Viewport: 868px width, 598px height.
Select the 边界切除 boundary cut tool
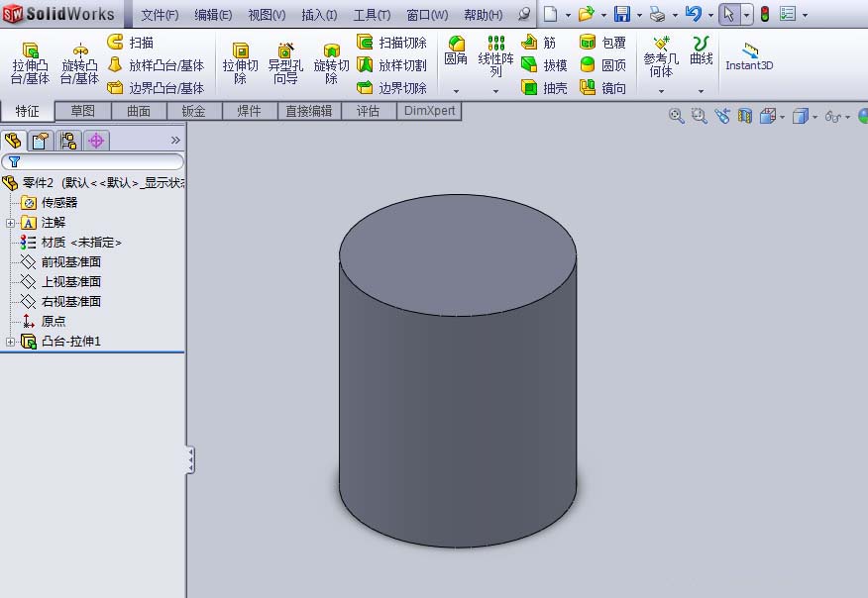[x=392, y=87]
